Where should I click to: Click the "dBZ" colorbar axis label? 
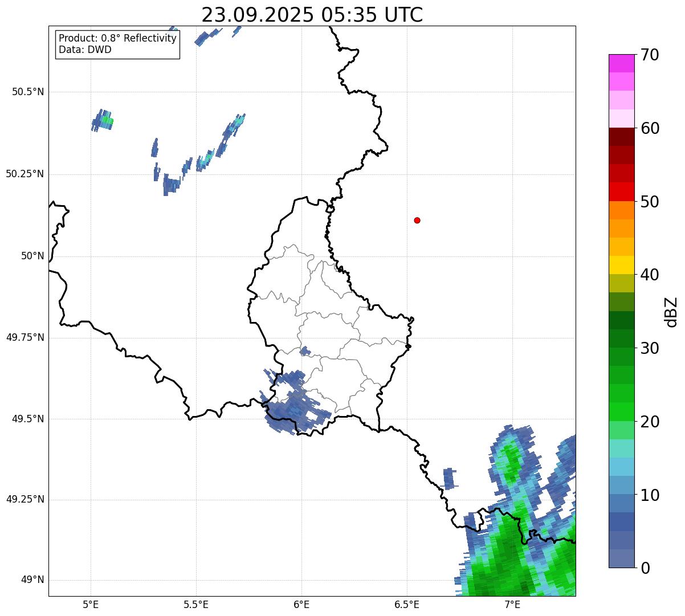point(671,311)
